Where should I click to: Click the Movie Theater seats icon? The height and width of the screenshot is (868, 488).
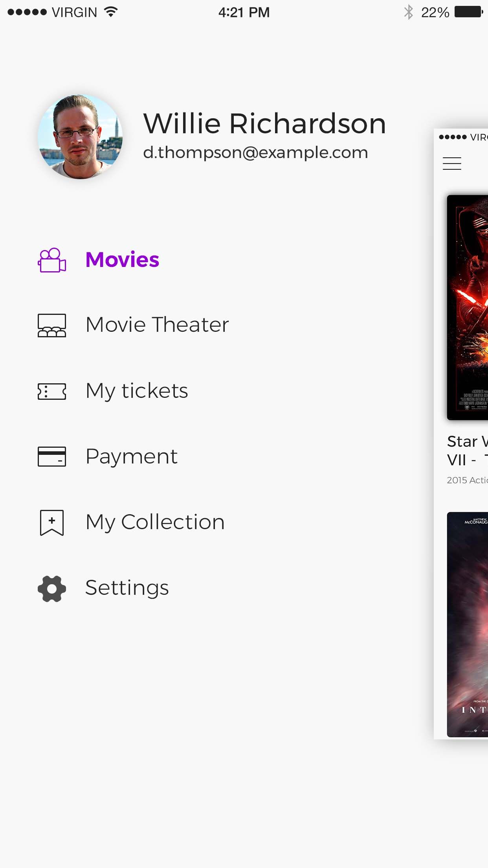51,325
